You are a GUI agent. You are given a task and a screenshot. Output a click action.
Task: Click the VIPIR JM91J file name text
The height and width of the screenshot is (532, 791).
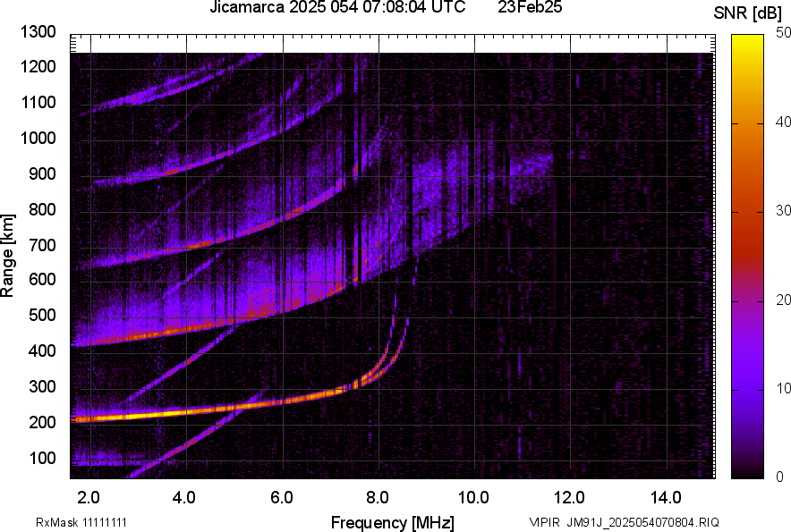coord(624,522)
